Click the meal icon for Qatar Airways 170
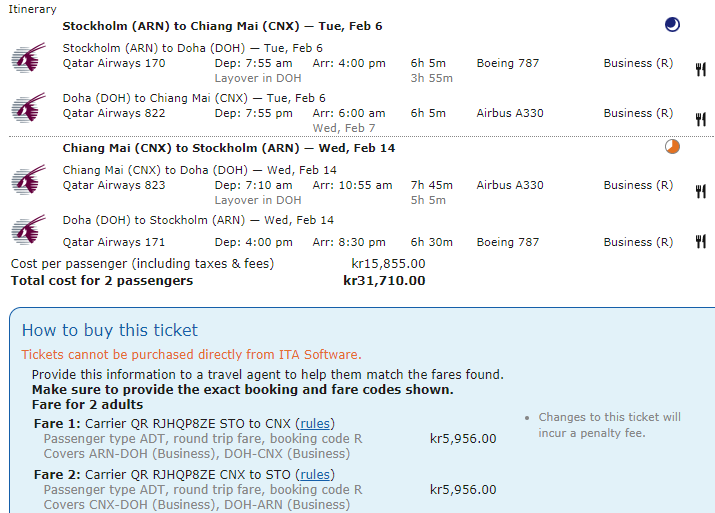This screenshot has width=715, height=513. [700, 69]
